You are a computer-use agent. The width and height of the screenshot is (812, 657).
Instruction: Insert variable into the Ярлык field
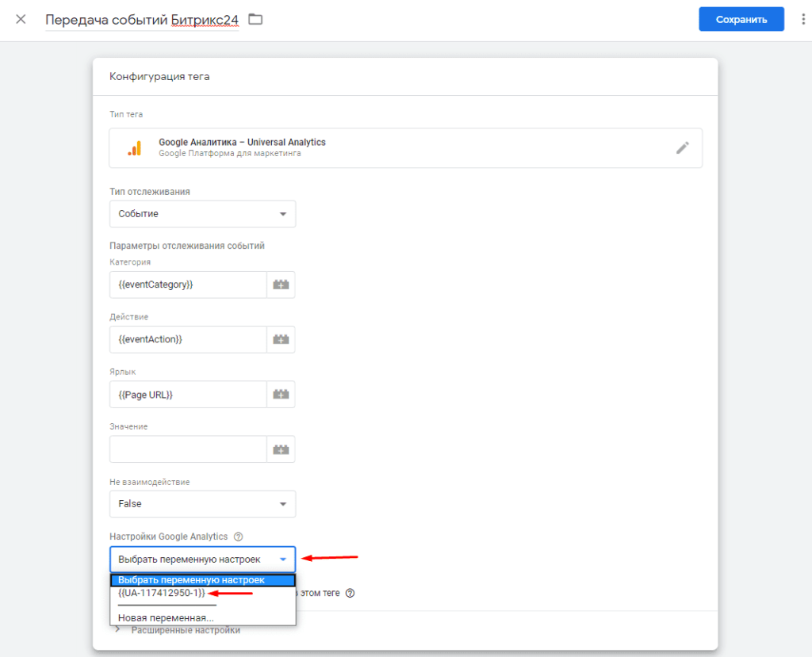click(282, 395)
